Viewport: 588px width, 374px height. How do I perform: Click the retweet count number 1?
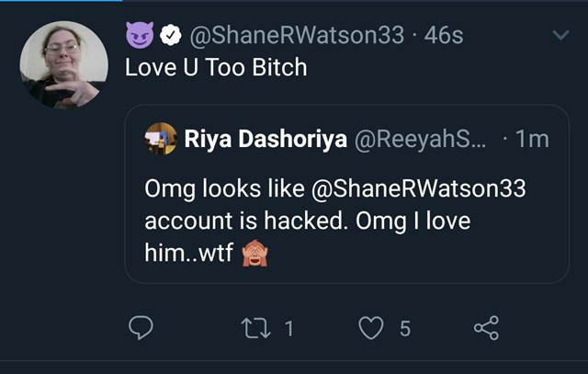[288, 329]
